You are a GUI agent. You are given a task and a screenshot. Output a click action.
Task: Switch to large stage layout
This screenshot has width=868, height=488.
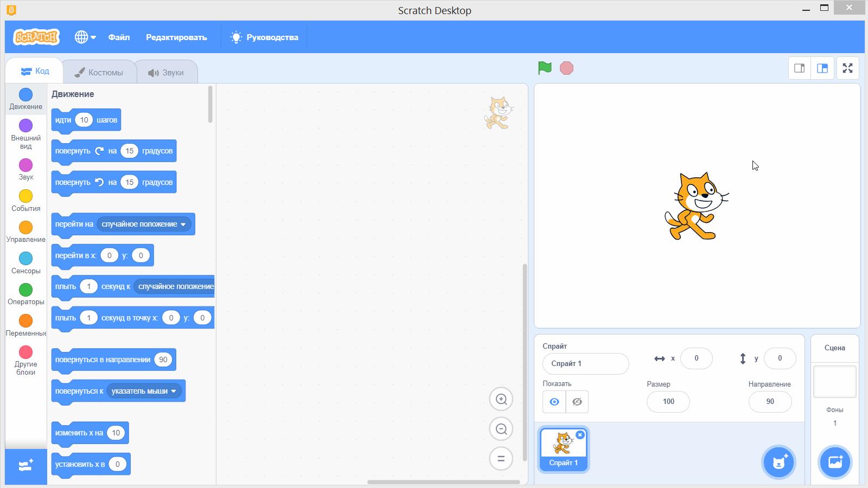[x=822, y=68]
